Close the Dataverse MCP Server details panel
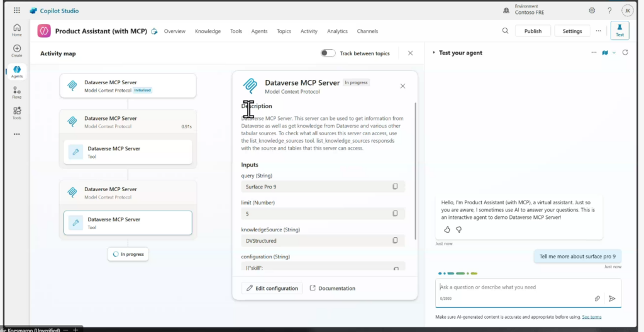644x332 pixels. (402, 86)
